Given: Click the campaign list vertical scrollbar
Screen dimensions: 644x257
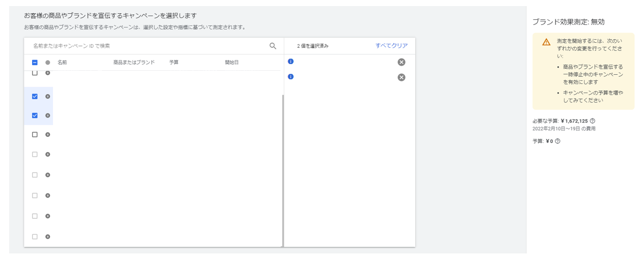Looking at the screenshot, I should click(282, 170).
